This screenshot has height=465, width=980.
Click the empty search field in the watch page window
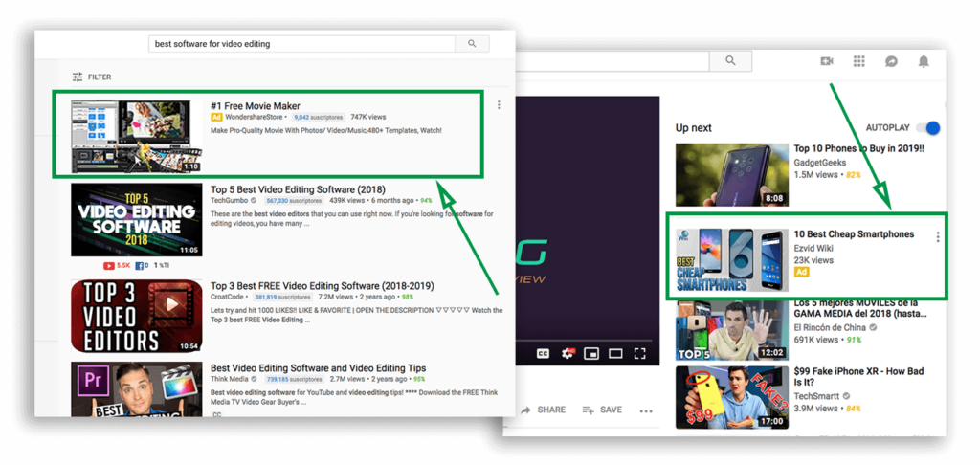click(612, 61)
